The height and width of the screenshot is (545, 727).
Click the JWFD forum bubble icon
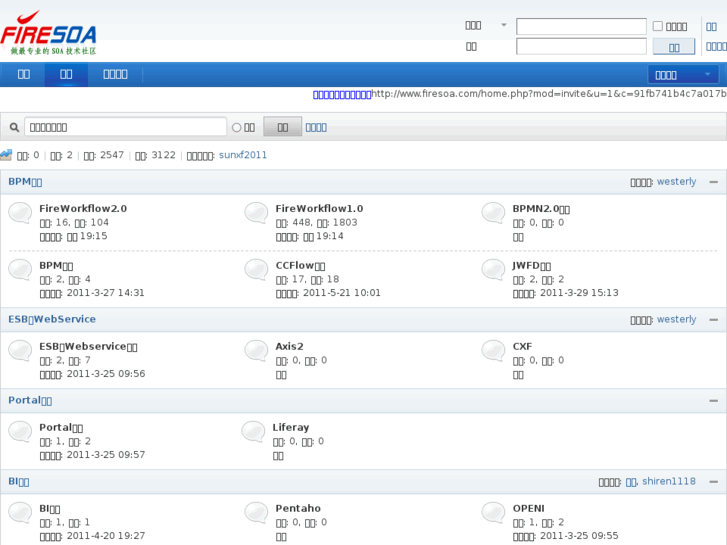coord(493,269)
